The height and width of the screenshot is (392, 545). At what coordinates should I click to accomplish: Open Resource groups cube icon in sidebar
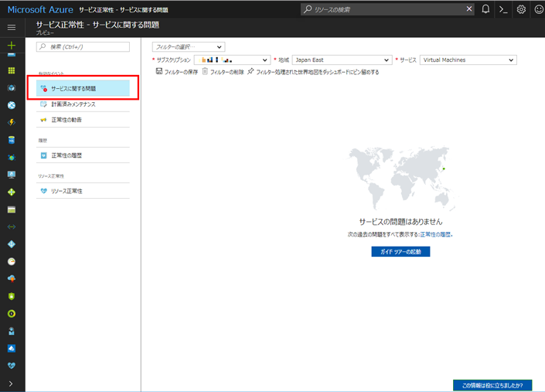click(12, 88)
